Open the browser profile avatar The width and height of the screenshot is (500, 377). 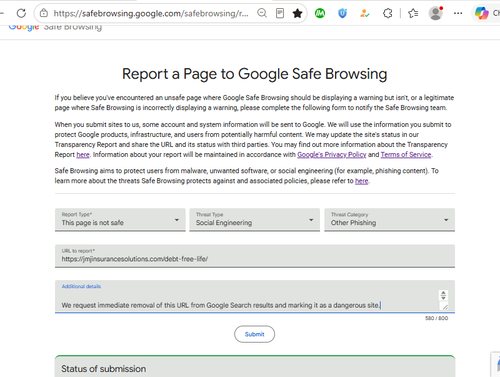pyautogui.click(x=436, y=13)
